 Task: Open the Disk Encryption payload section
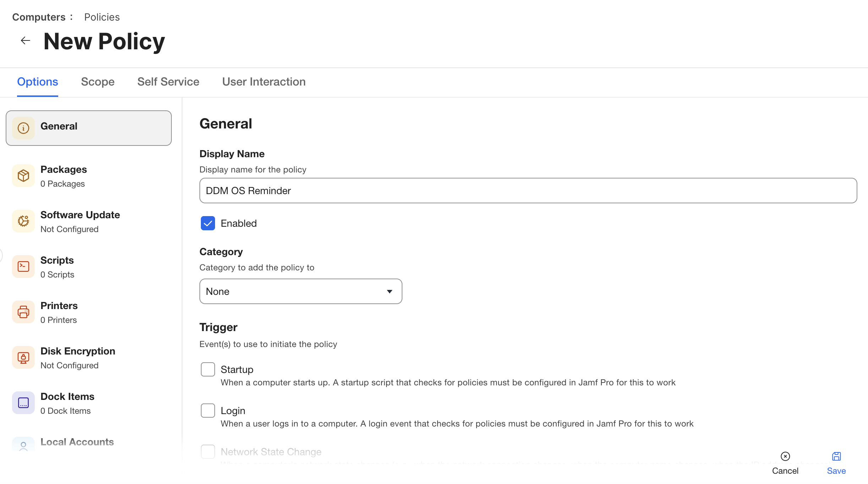click(x=89, y=358)
